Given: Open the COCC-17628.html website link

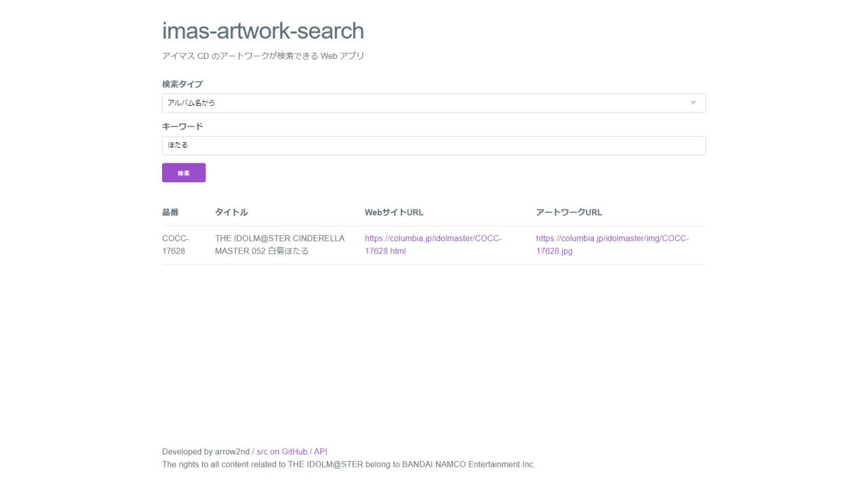Looking at the screenshot, I should 433,245.
